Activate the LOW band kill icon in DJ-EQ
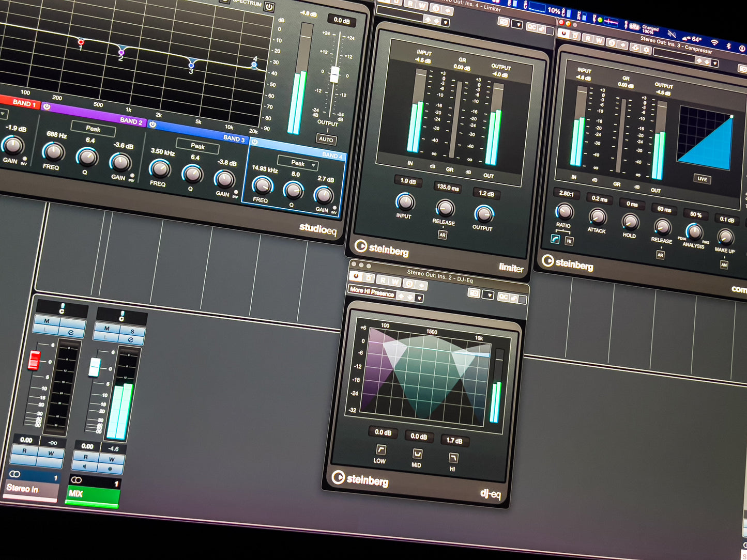This screenshot has width=747, height=560. tap(381, 449)
